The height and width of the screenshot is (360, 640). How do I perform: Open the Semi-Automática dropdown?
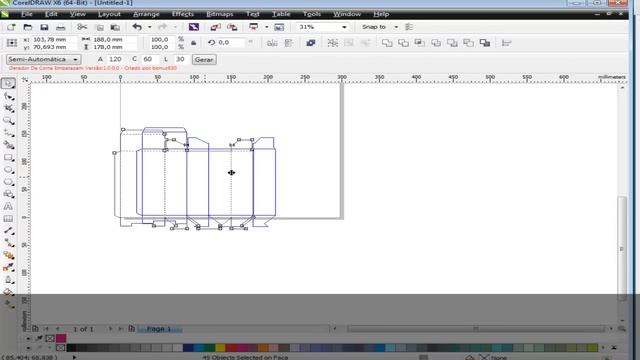pyautogui.click(x=44, y=59)
